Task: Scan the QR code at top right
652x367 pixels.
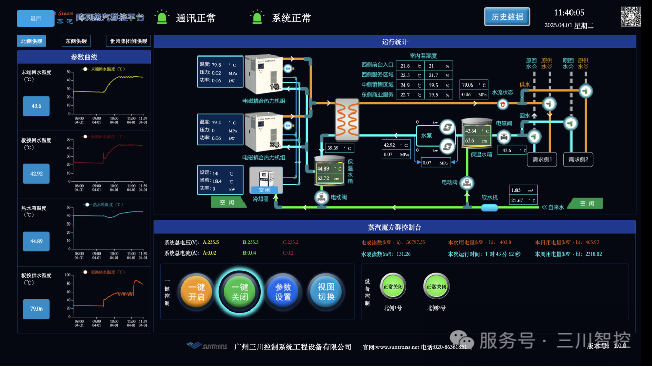Action: coord(631,17)
